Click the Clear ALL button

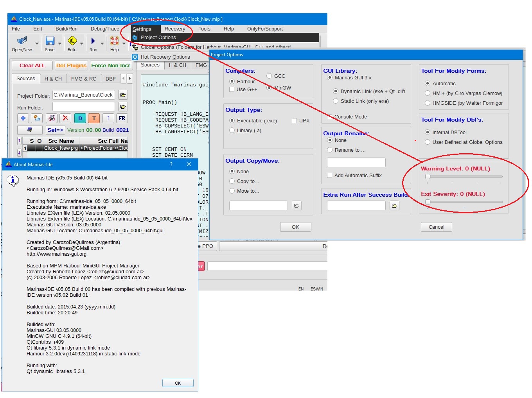pyautogui.click(x=32, y=65)
